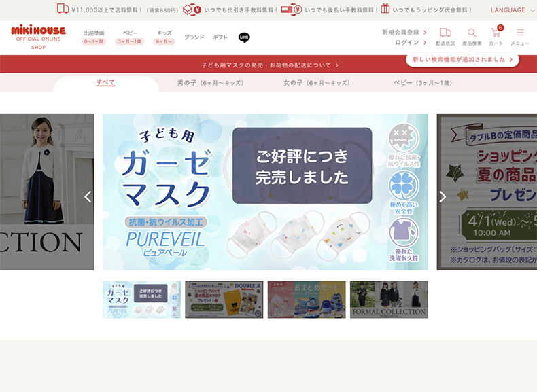Open the LINE speech bubble icon
Screen dimensions: 537x392
(244, 37)
